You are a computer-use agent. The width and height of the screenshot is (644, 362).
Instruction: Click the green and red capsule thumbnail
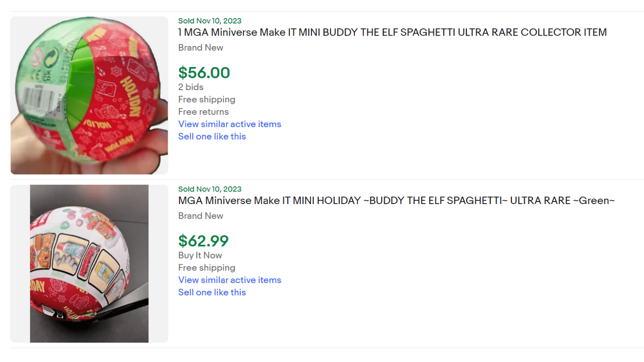point(89,95)
